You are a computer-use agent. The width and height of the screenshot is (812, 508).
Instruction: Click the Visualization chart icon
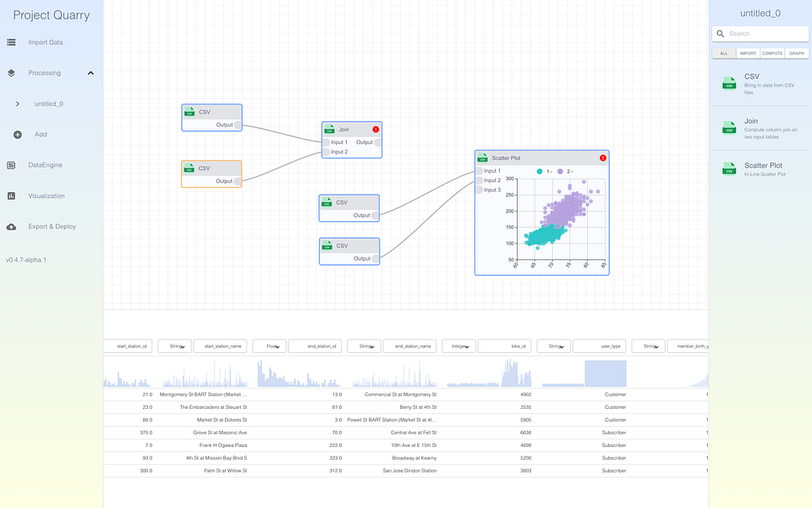coord(11,196)
